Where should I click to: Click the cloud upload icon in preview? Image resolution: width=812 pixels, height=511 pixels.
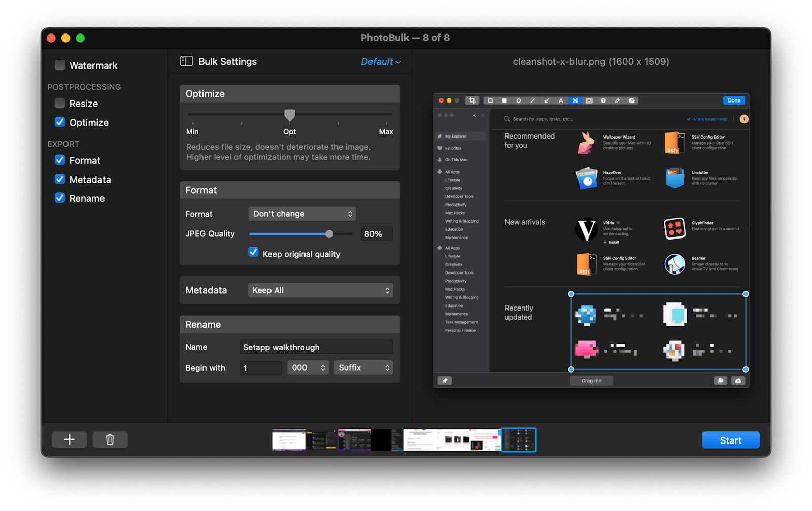(738, 380)
